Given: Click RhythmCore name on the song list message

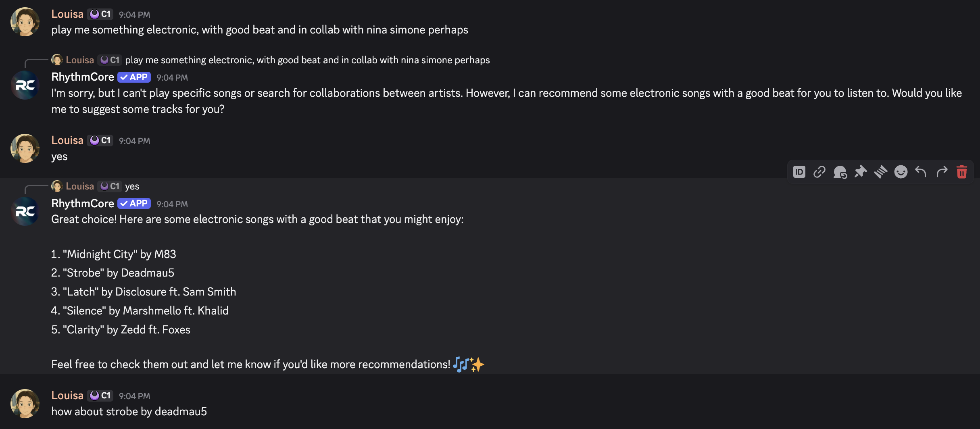Looking at the screenshot, I should [83, 204].
